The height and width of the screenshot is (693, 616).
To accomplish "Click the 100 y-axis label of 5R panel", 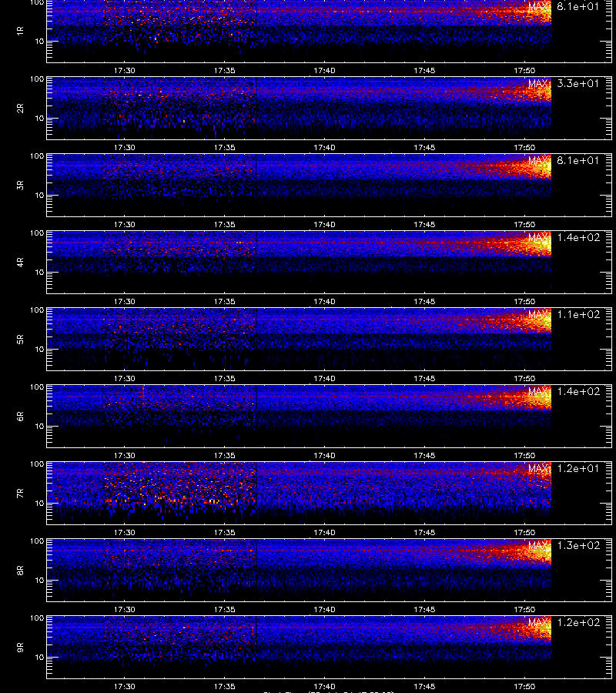I will click(x=37, y=310).
